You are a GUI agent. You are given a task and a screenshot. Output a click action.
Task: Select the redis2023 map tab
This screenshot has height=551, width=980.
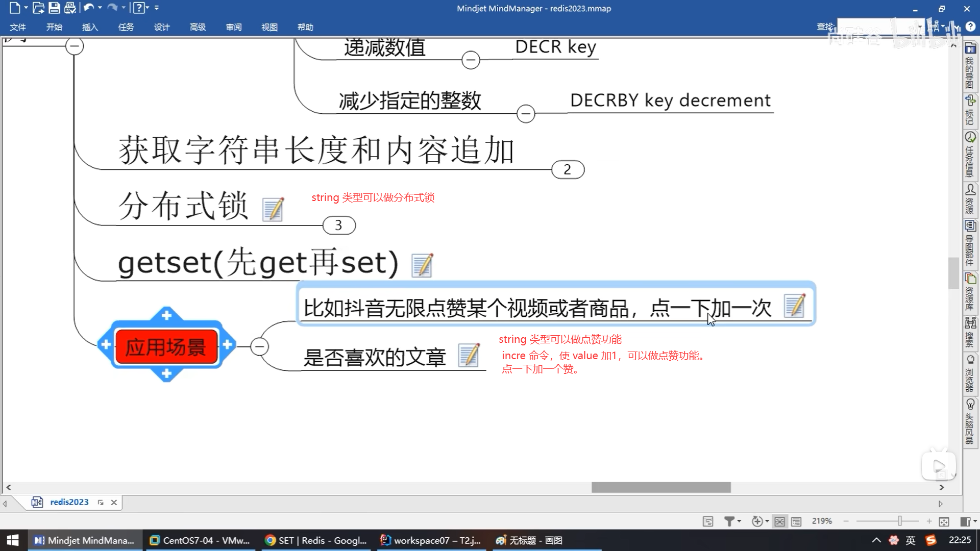click(69, 502)
